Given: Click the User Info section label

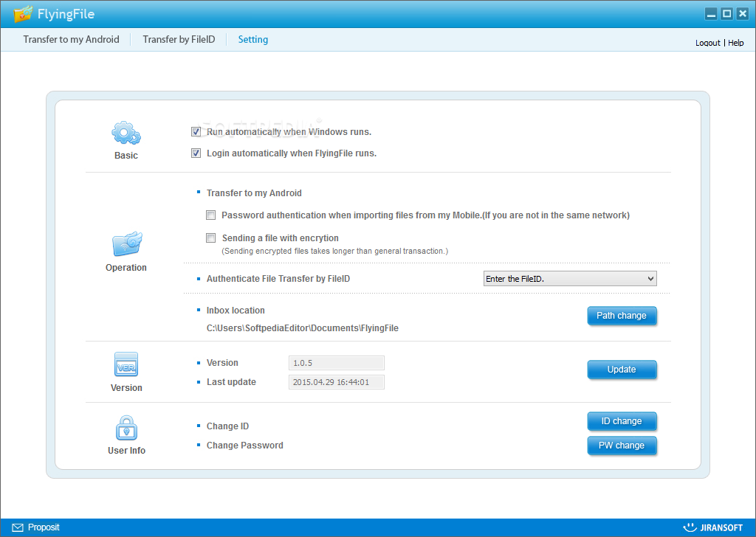Looking at the screenshot, I should point(126,450).
